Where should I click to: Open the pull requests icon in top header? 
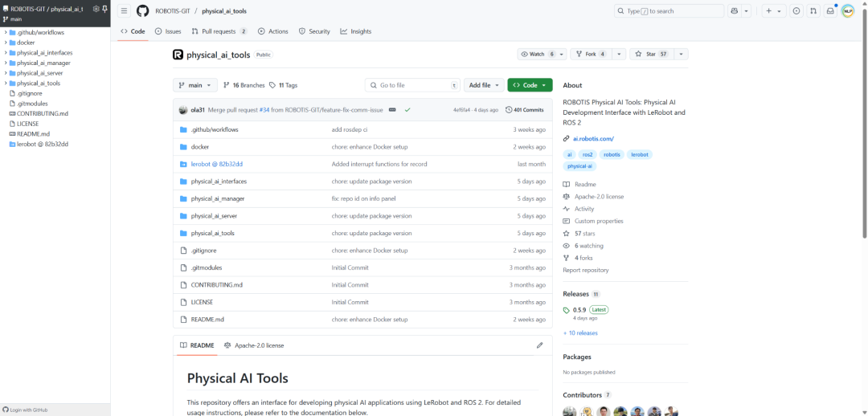click(x=813, y=11)
